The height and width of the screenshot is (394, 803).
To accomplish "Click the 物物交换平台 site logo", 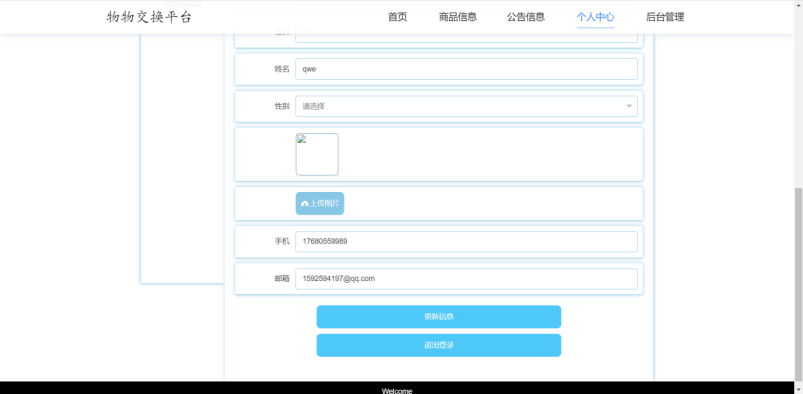I will [149, 17].
